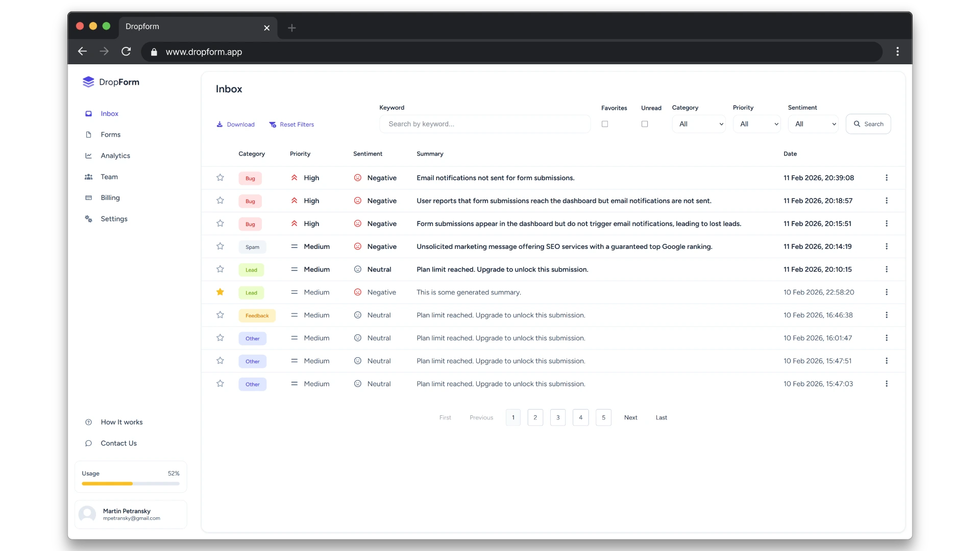Click the keyword search input field
Image resolution: width=980 pixels, height=551 pixels.
coord(484,123)
